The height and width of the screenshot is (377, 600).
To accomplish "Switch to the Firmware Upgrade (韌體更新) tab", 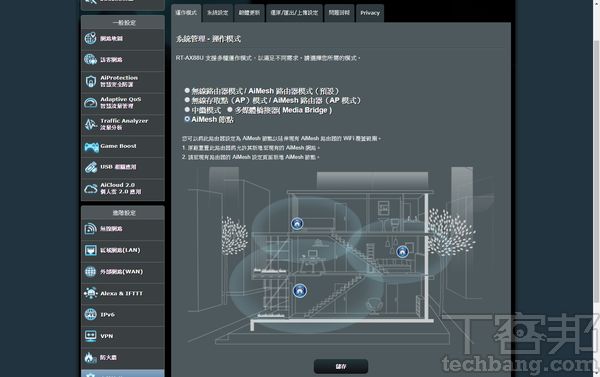I will point(249,13).
